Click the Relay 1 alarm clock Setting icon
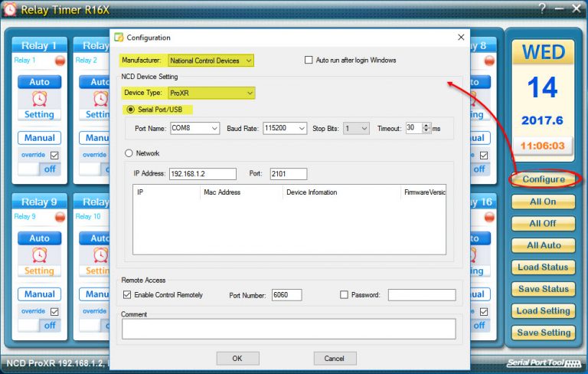588x374 pixels. tap(39, 98)
